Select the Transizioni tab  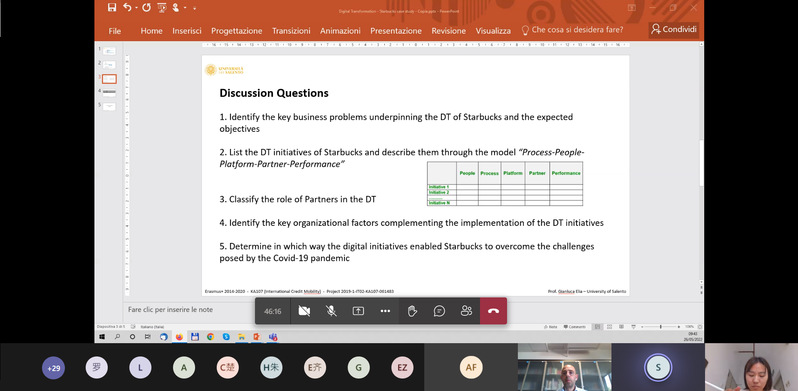tap(291, 31)
